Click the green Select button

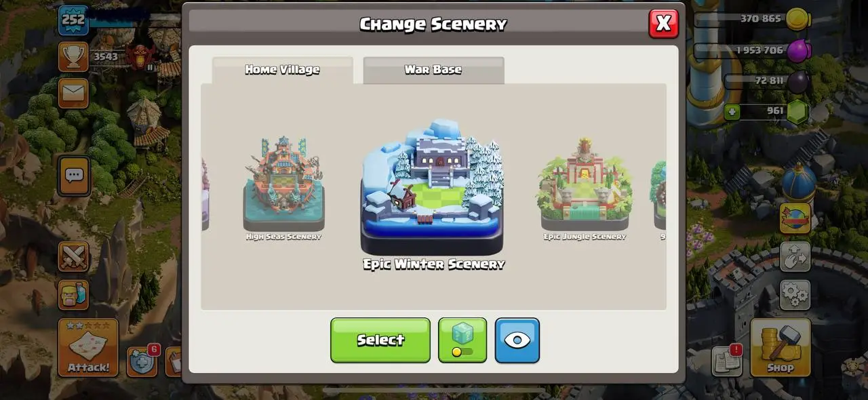[x=380, y=340]
